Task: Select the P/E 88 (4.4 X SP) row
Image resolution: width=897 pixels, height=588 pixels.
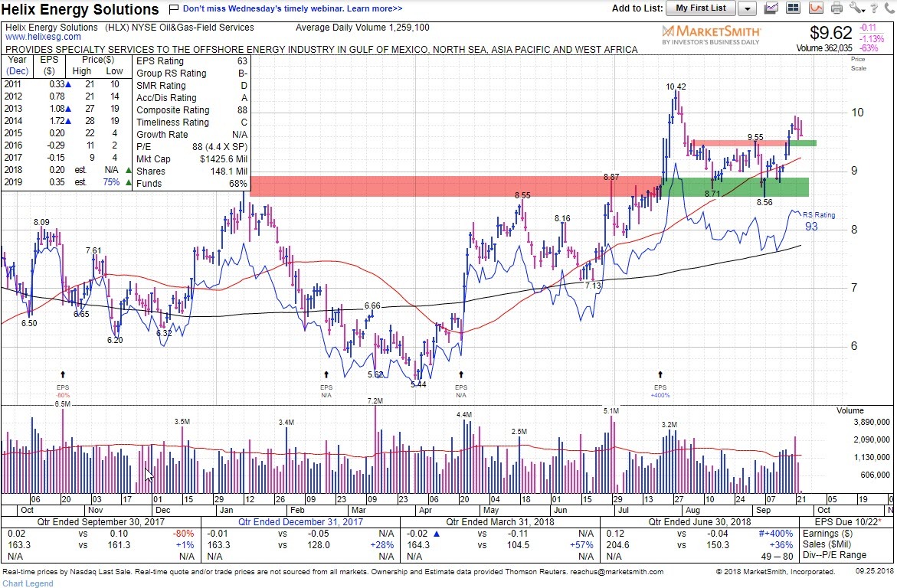Action: point(192,147)
